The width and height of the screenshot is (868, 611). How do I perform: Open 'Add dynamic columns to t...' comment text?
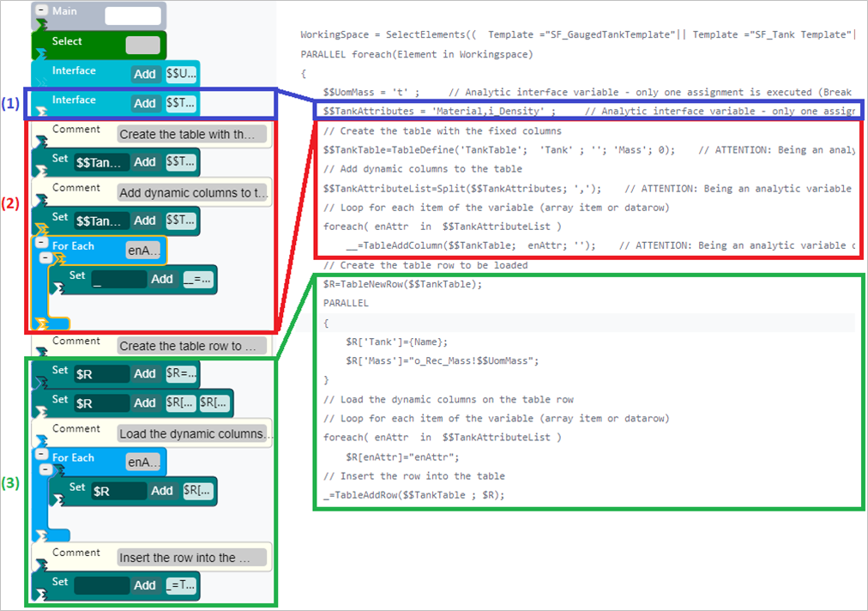[x=192, y=192]
